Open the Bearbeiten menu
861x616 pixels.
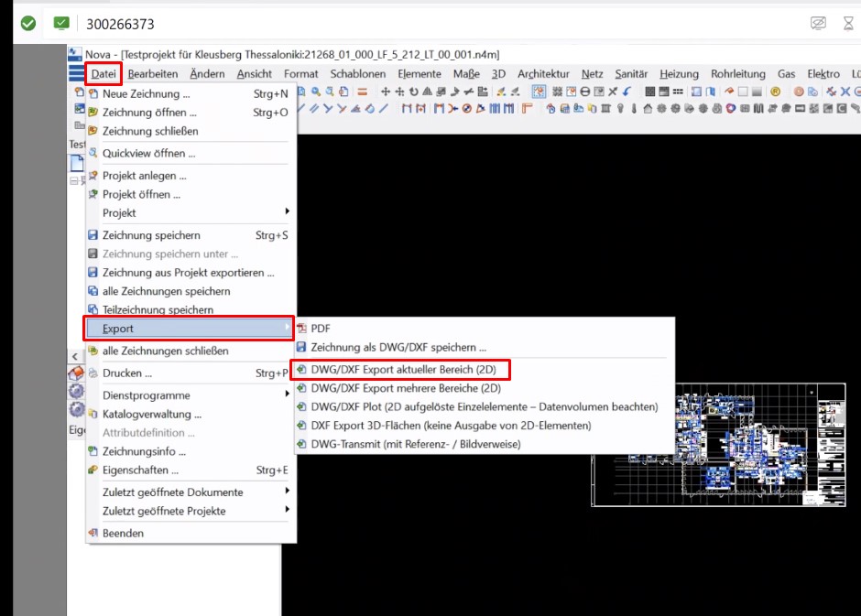(153, 73)
